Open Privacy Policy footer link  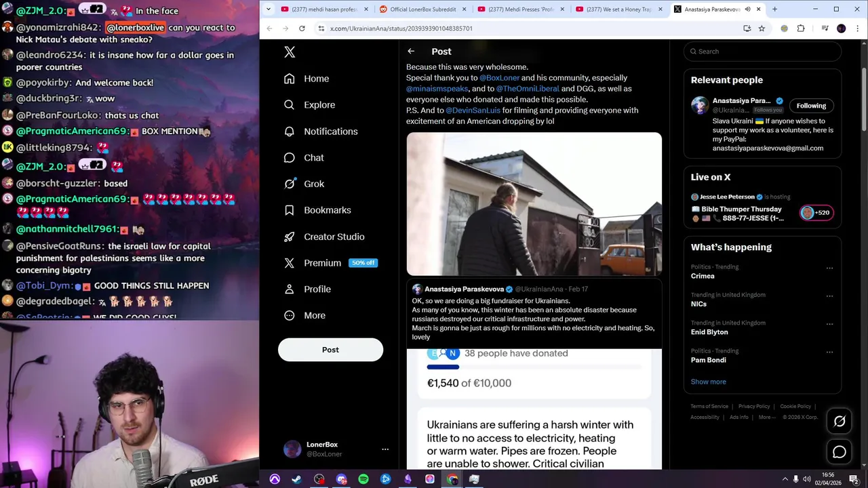point(754,407)
